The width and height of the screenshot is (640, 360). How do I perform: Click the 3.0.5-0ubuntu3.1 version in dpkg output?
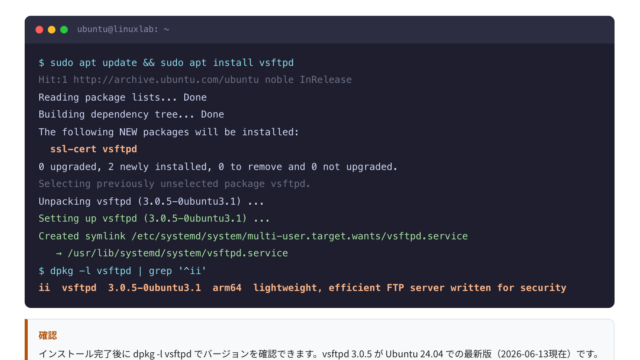pyautogui.click(x=154, y=288)
